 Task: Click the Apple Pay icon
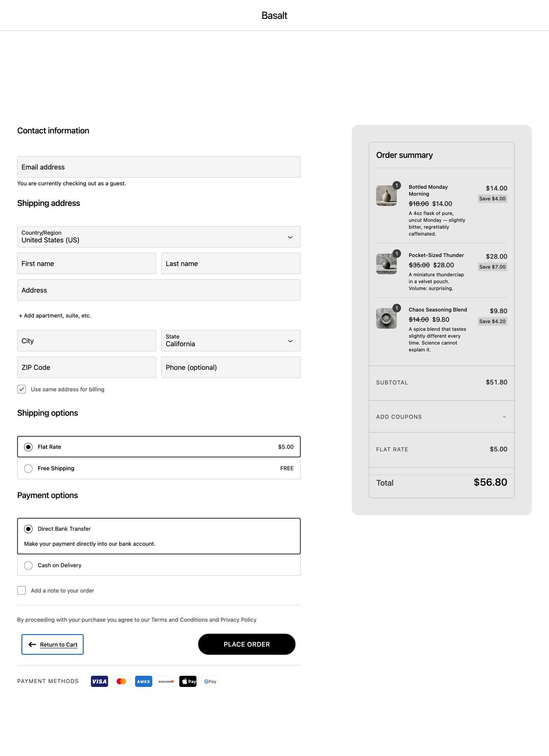pos(188,681)
